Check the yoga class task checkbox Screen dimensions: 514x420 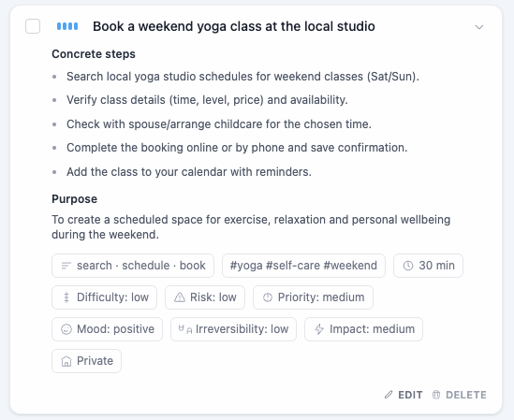click(33, 26)
